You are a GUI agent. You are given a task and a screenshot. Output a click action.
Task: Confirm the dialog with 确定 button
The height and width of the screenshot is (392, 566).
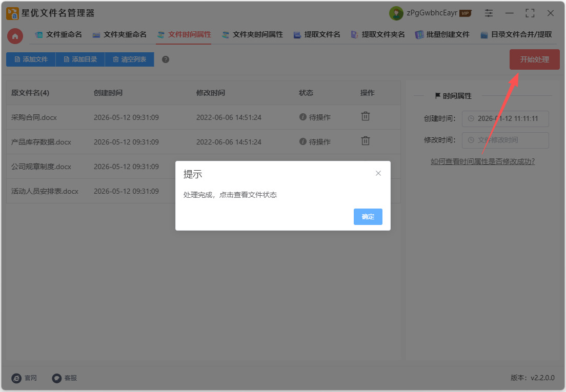pyautogui.click(x=368, y=217)
